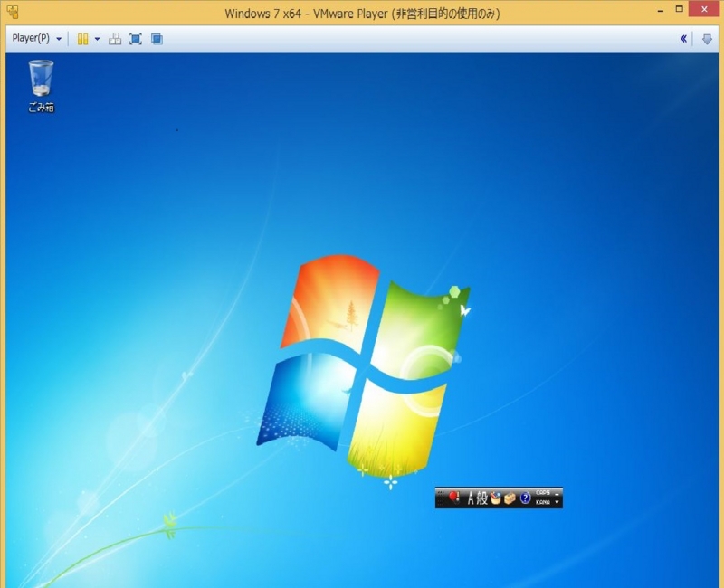724x588 pixels.
Task: Switch IME input mode 'A'
Action: [471, 498]
